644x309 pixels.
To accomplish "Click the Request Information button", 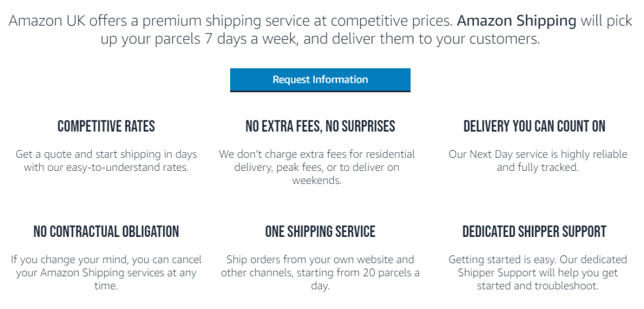I will click(x=320, y=80).
